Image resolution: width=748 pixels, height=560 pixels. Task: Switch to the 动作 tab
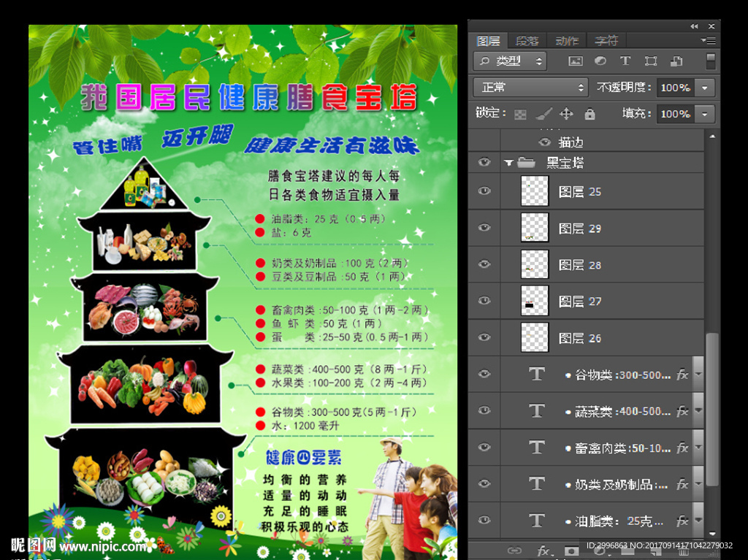click(567, 41)
